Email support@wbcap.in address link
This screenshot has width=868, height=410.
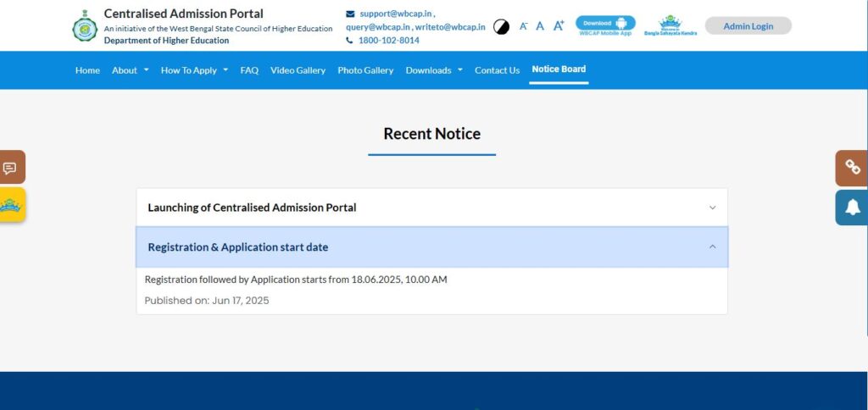(395, 14)
